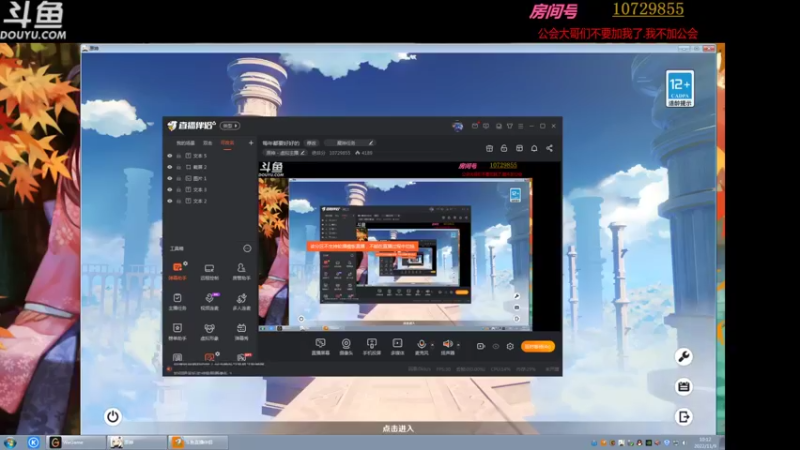Open the hamburger menu in companion title bar
The width and height of the screenshot is (800, 450).
click(520, 126)
